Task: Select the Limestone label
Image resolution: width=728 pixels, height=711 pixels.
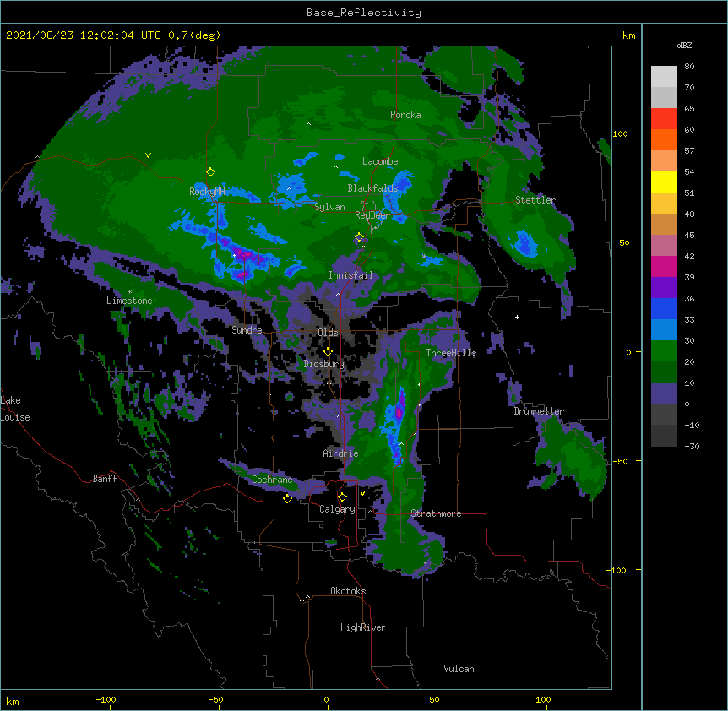Action: pyautogui.click(x=129, y=301)
